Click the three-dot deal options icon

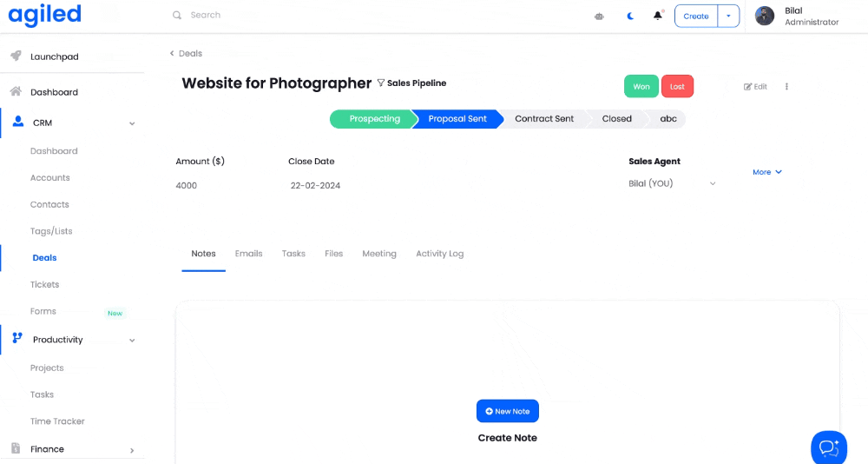tap(786, 87)
